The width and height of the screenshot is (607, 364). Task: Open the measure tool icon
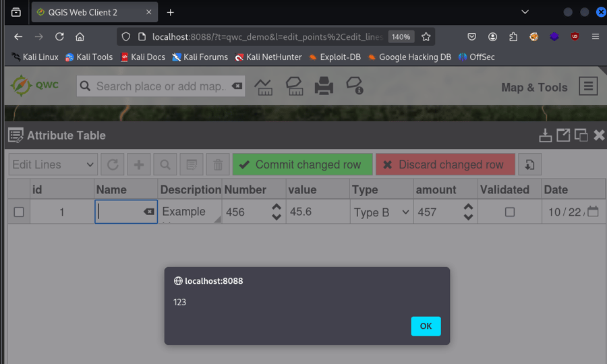tap(264, 86)
